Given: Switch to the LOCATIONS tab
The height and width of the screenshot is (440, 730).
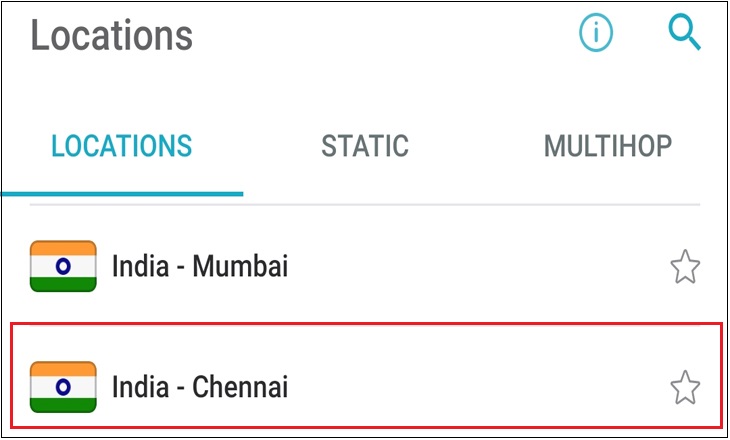Looking at the screenshot, I should (122, 146).
